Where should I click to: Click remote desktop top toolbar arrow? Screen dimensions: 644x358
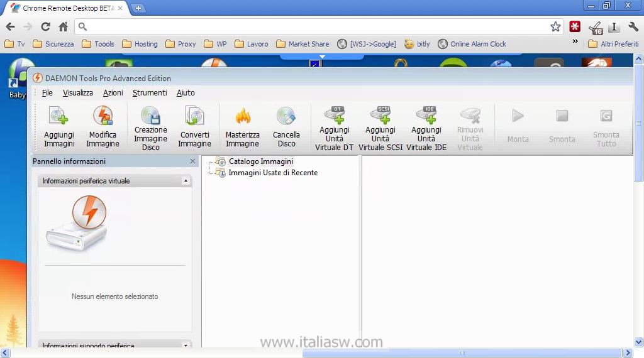coord(322,57)
